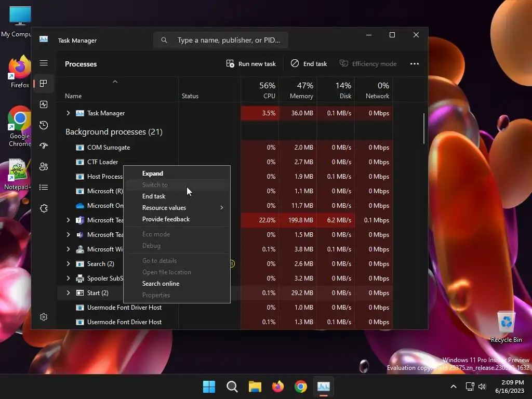
Task: Select the COM Surrogate process row
Action: [224, 148]
